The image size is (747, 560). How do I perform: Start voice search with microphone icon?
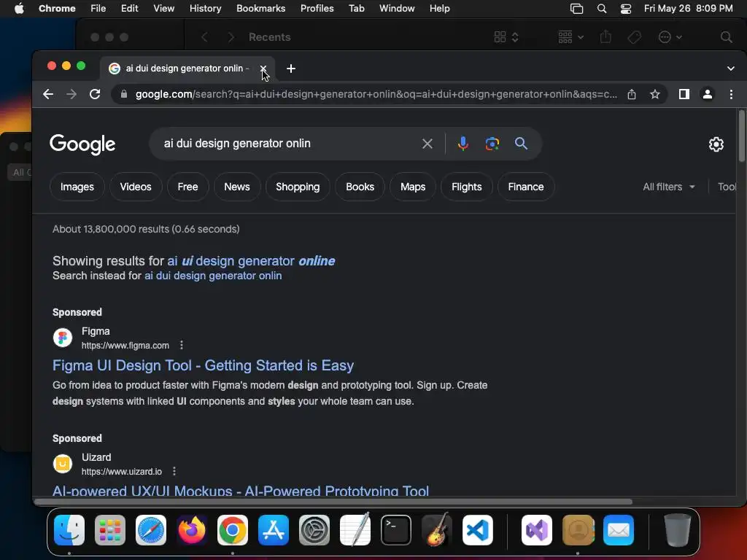click(x=463, y=144)
